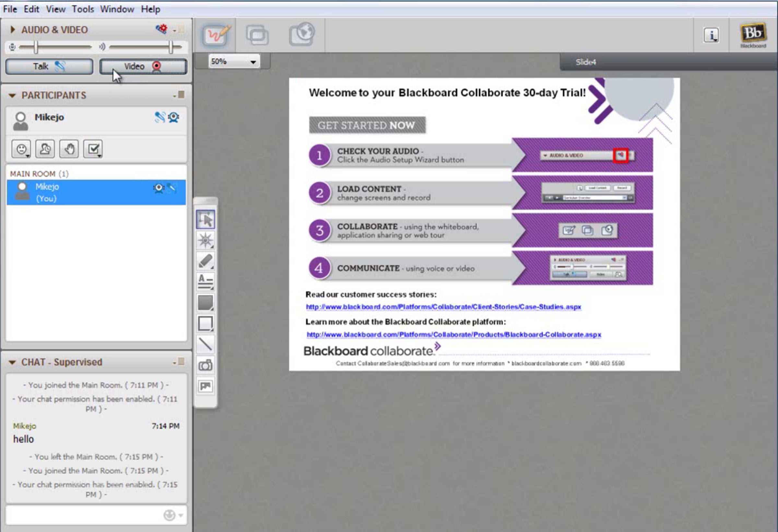
Task: Open the Audio & Video panel options menu
Action: 179,30
